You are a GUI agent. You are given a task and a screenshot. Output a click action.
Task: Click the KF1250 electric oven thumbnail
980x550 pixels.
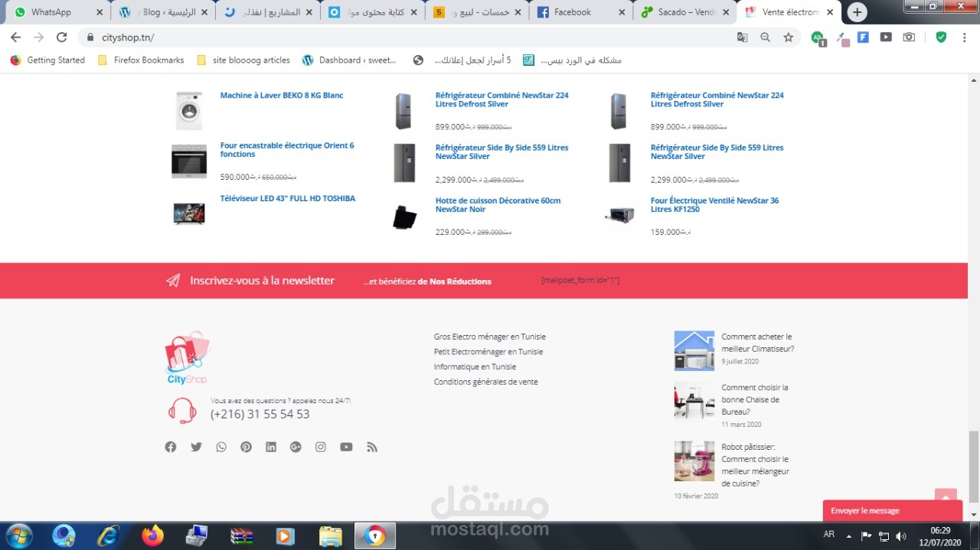(x=619, y=216)
